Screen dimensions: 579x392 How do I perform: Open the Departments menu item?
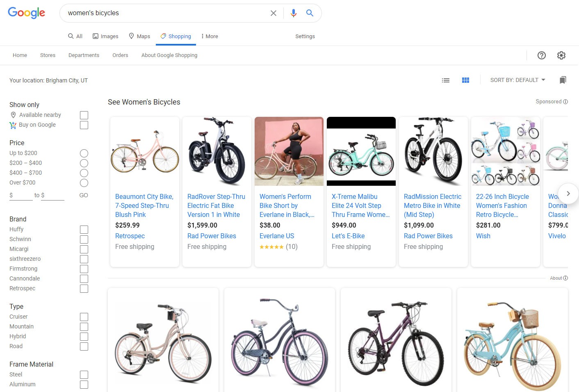(84, 55)
